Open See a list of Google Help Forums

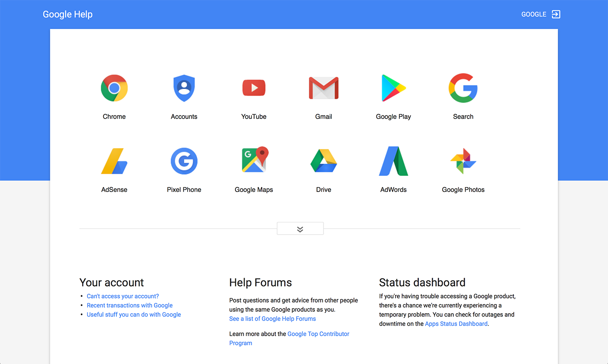point(273,319)
